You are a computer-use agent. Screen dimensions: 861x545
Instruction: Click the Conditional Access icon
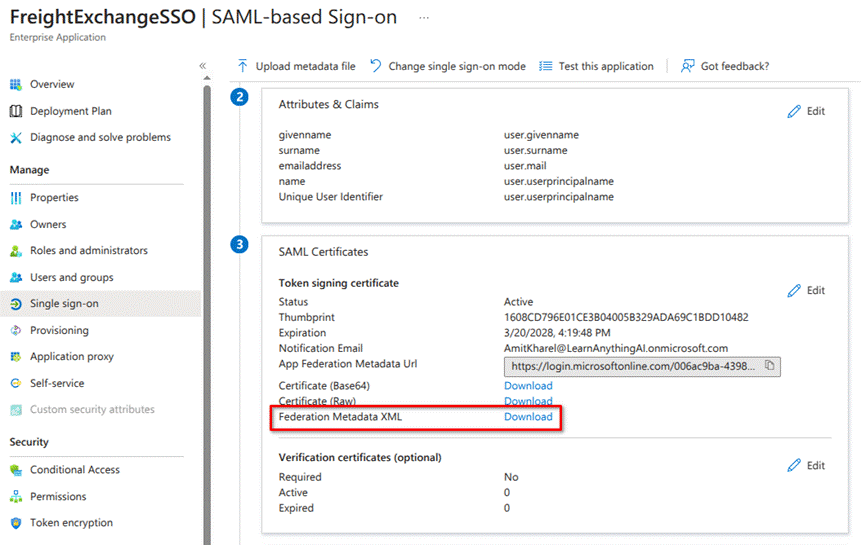tap(16, 470)
